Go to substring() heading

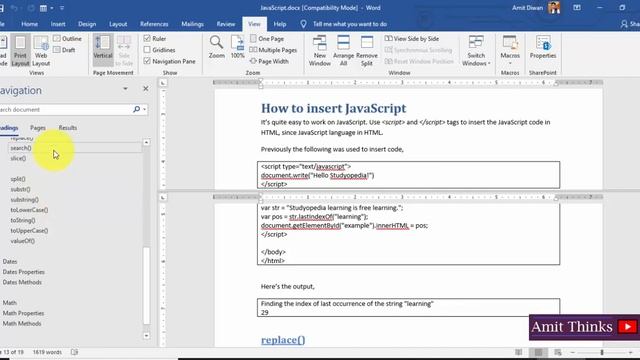(x=24, y=200)
